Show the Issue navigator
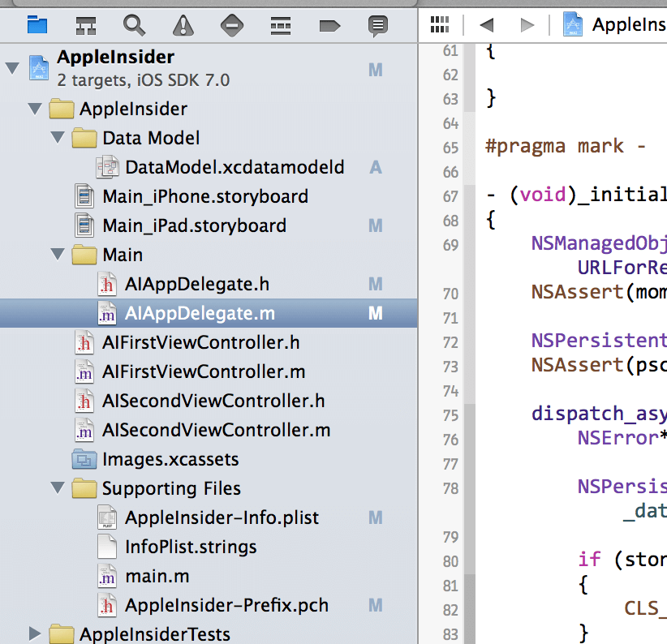This screenshot has width=667, height=644. (183, 25)
